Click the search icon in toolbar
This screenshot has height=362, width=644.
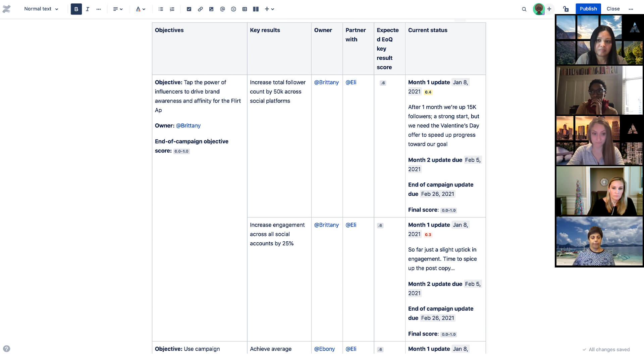click(x=523, y=9)
